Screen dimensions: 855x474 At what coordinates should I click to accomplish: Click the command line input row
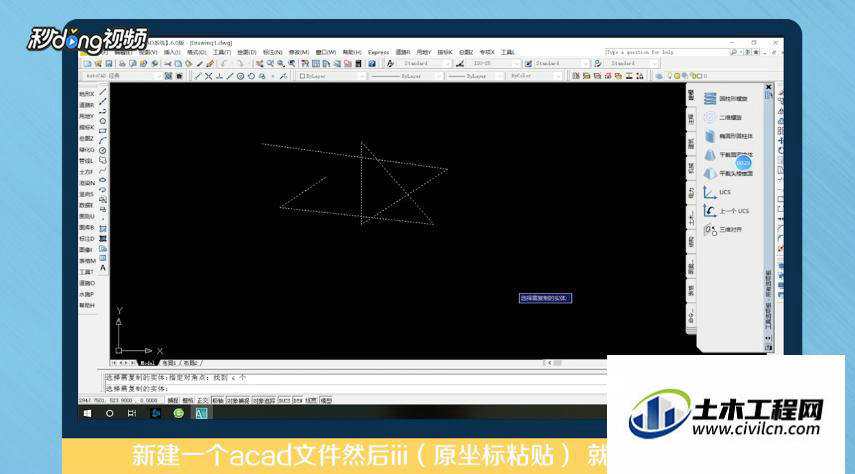pos(354,389)
